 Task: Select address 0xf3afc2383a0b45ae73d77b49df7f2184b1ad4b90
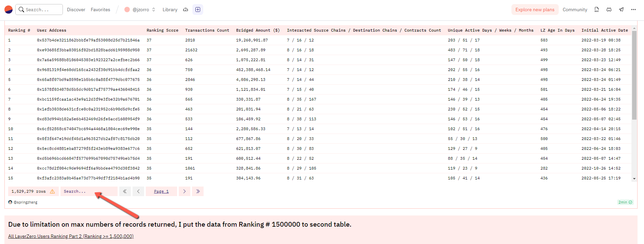88,178
